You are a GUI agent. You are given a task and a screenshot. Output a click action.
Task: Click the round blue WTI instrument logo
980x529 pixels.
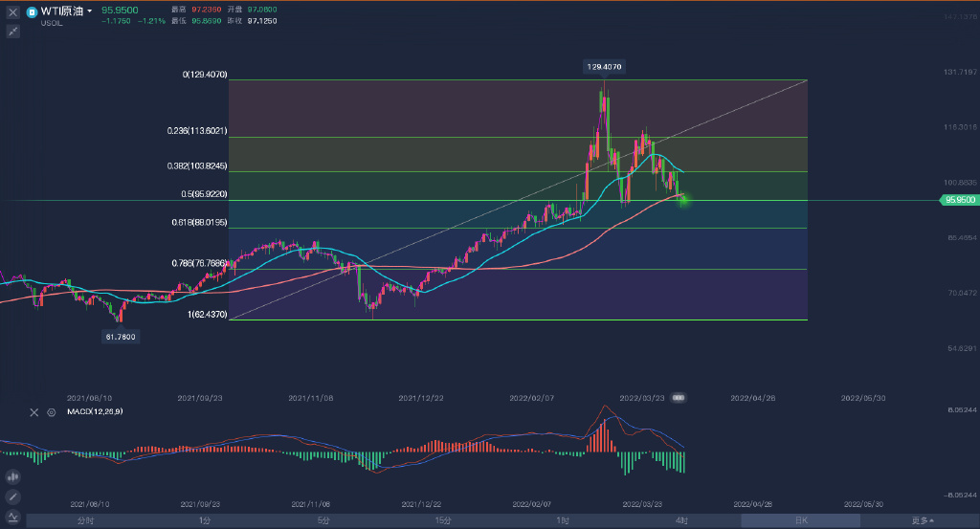32,11
